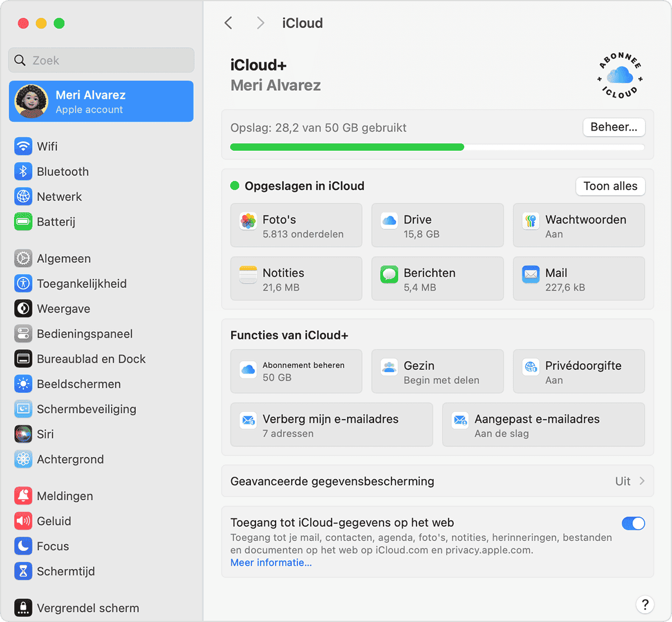Click the iCloud abonnee badge
Viewport: 672px width, 622px height.
pyautogui.click(x=620, y=76)
